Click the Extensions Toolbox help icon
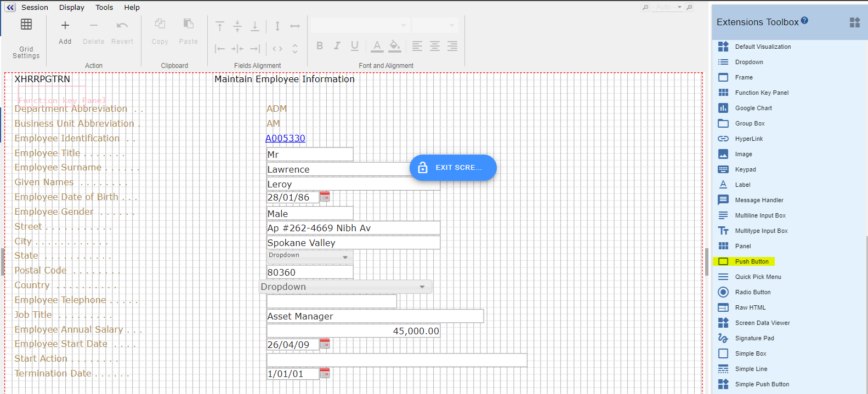Screen dimensions: 868x394 tap(804, 21)
